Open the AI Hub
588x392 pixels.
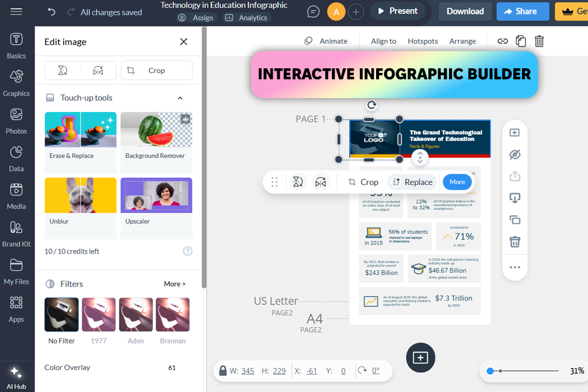click(16, 378)
